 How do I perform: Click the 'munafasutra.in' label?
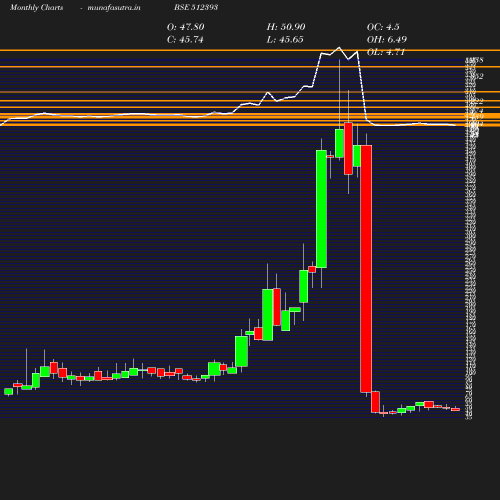pos(114,8)
